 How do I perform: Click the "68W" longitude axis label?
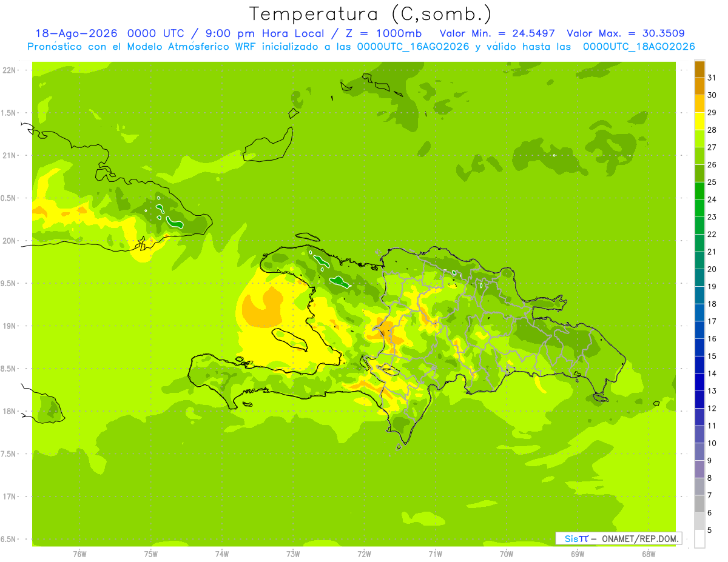click(649, 554)
